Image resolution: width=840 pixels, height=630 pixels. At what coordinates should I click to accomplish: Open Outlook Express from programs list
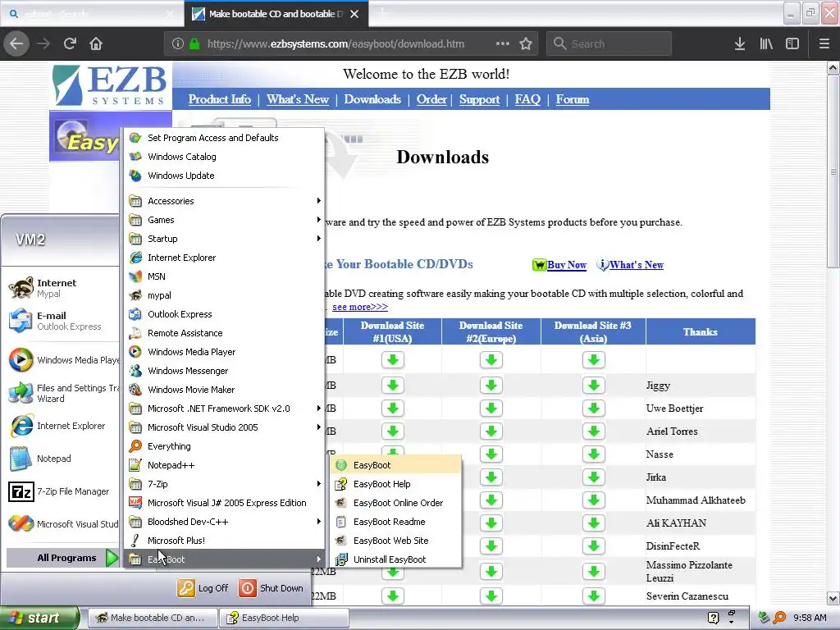click(x=225, y=314)
